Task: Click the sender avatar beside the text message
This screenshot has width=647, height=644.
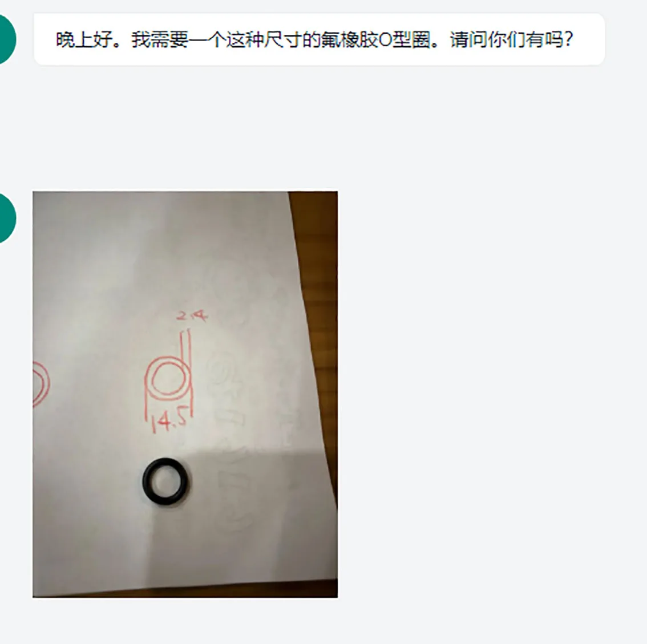Action: [x=6, y=39]
